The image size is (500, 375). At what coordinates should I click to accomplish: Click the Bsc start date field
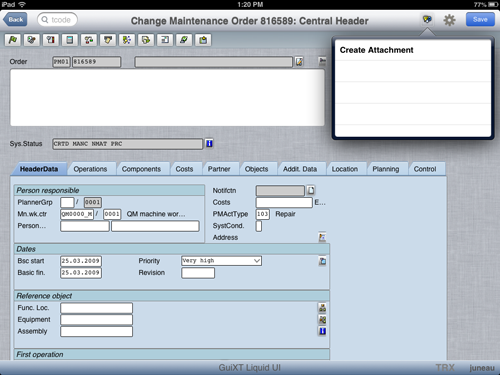(81, 261)
